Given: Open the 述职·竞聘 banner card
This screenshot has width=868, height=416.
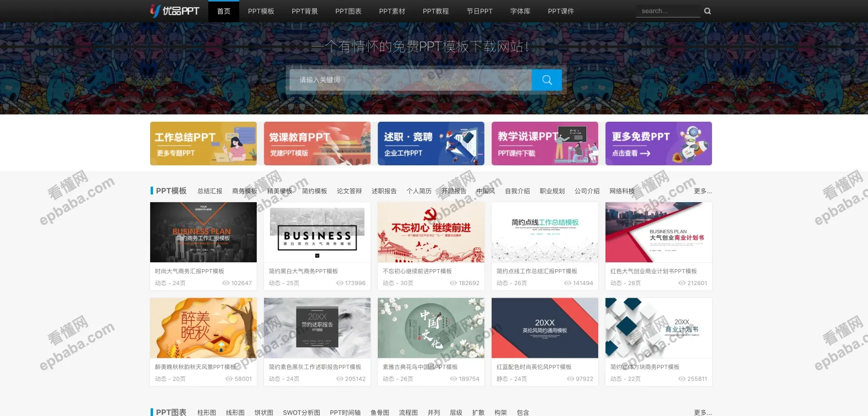Looking at the screenshot, I should click(x=431, y=144).
